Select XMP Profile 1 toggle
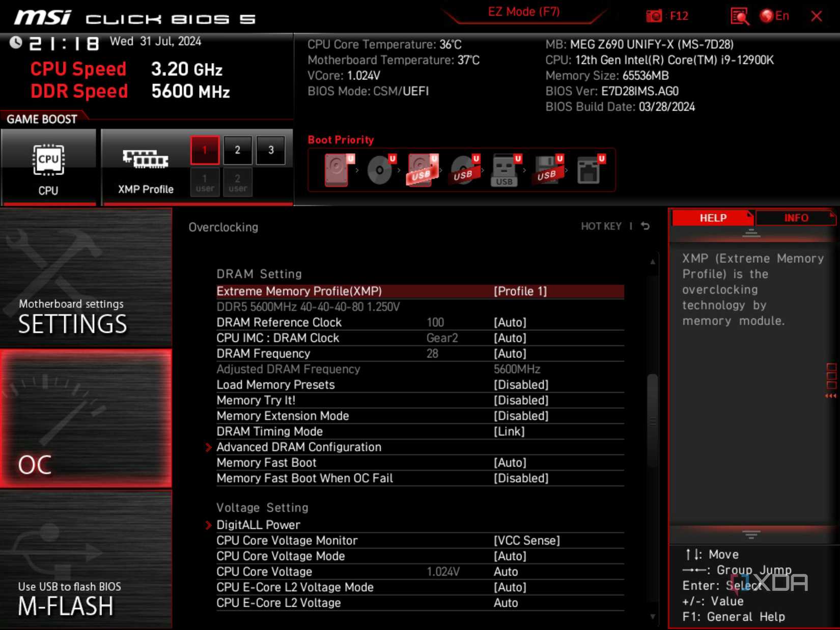This screenshot has height=630, width=840. pyautogui.click(x=204, y=150)
